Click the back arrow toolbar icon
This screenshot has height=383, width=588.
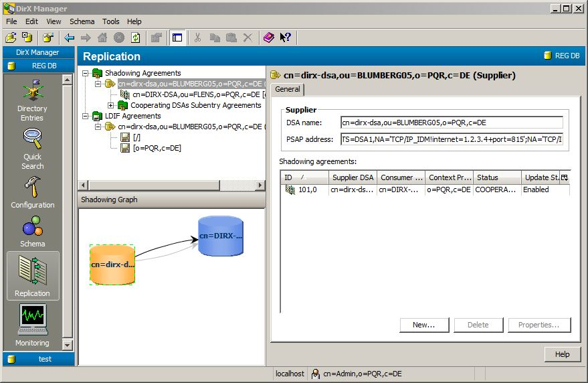(x=69, y=38)
